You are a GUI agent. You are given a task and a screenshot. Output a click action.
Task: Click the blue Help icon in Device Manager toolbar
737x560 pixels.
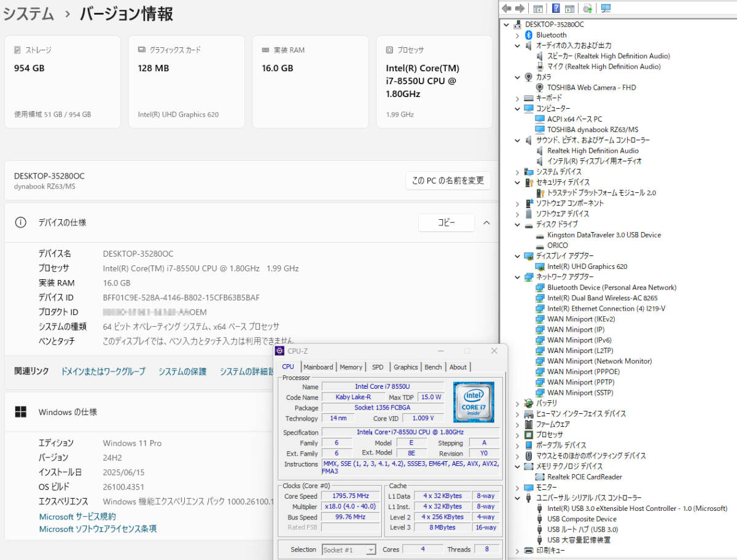(556, 8)
